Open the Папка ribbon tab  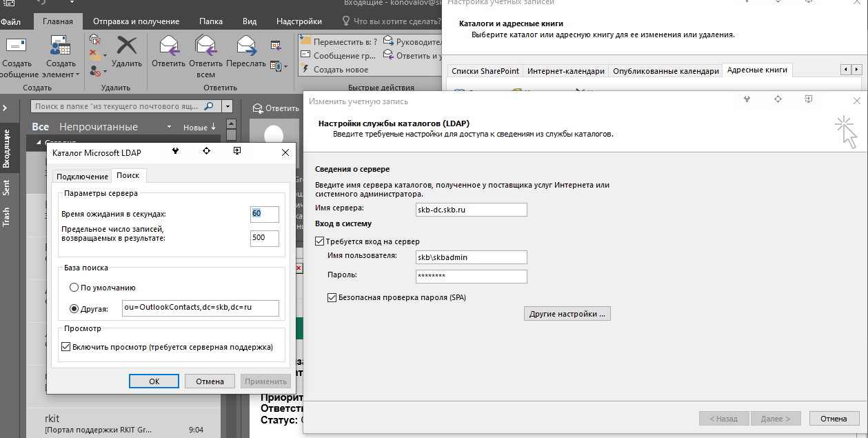(x=211, y=21)
